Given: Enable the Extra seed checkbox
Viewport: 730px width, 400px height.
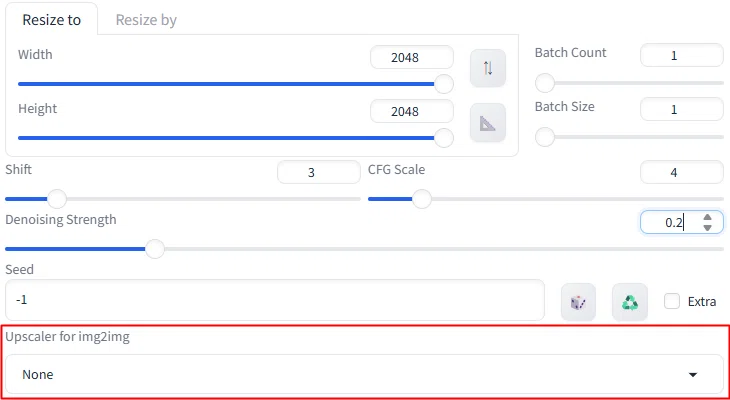Looking at the screenshot, I should tap(672, 301).
